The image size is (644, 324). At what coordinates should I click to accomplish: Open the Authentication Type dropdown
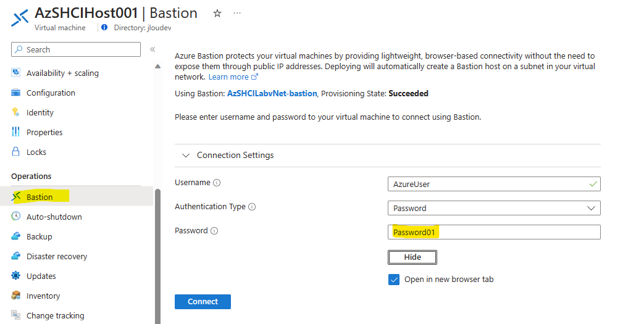coord(494,208)
